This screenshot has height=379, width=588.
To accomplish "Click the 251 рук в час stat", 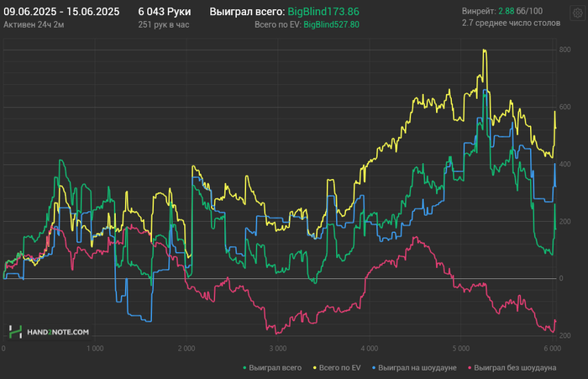I will (x=165, y=25).
